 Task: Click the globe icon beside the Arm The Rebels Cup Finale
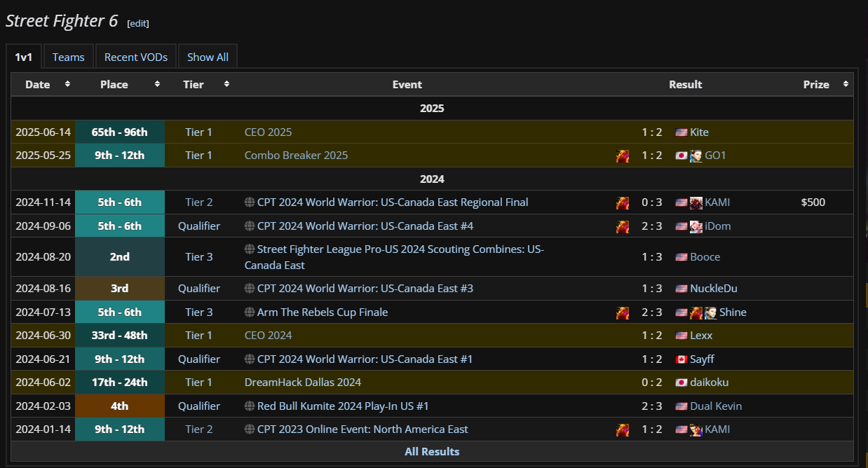pyautogui.click(x=250, y=312)
